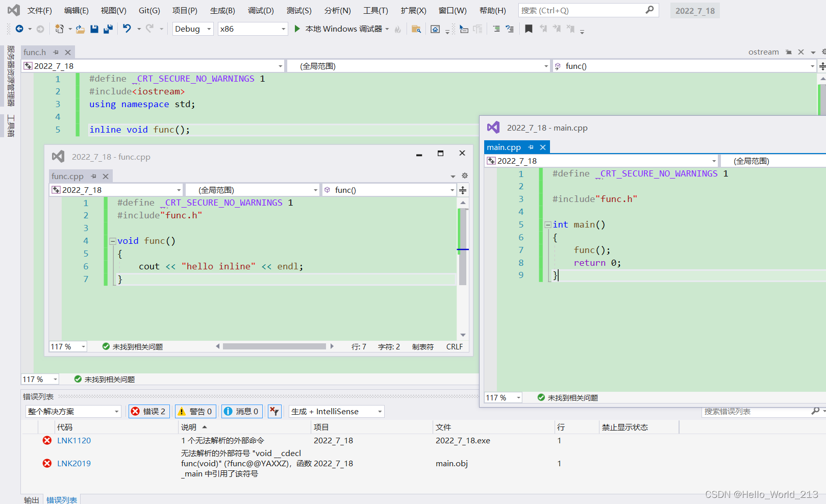Open the File (文件) menu
This screenshot has height=504, width=826.
click(x=39, y=10)
